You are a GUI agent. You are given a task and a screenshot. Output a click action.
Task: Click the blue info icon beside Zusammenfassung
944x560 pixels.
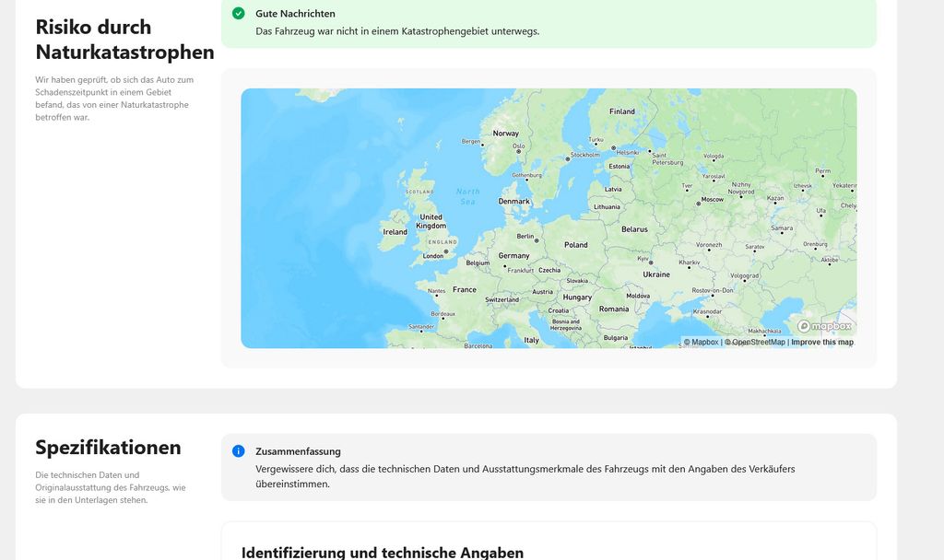239,451
